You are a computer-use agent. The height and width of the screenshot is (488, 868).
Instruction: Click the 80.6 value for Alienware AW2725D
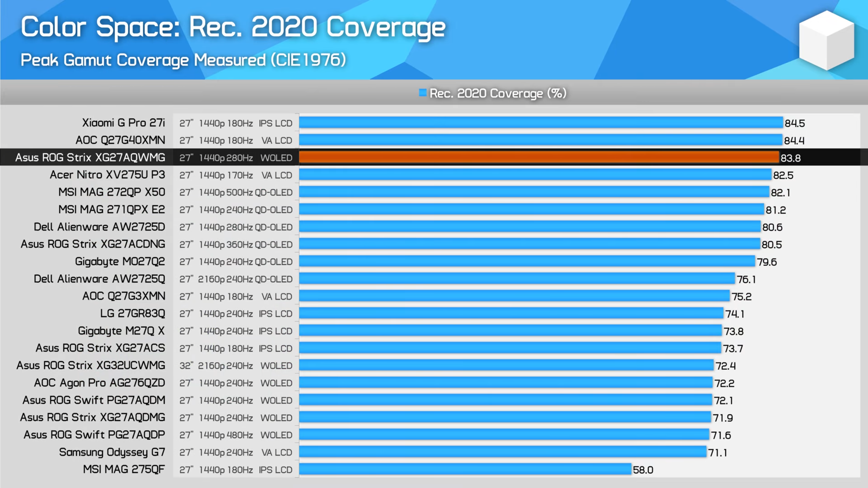(772, 227)
